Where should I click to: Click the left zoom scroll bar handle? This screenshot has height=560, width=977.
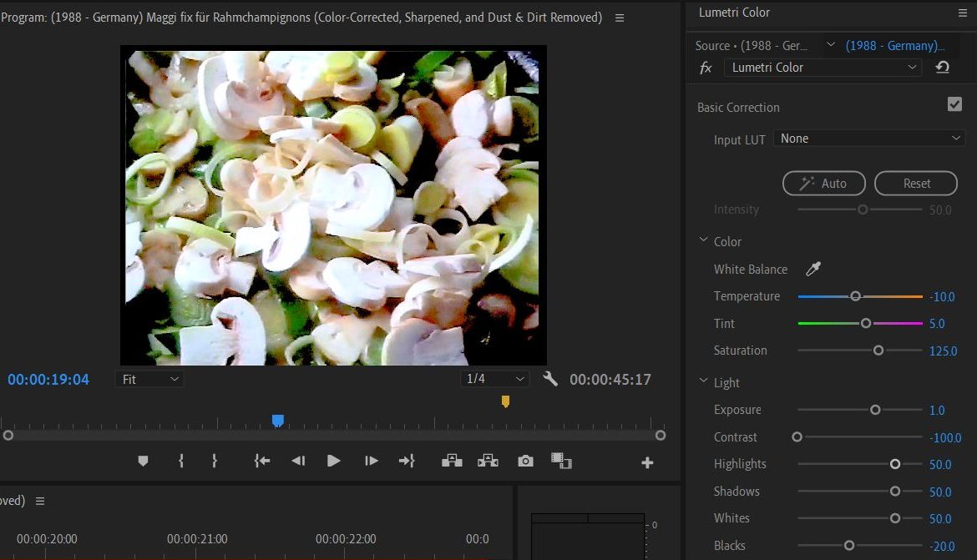click(x=8, y=436)
